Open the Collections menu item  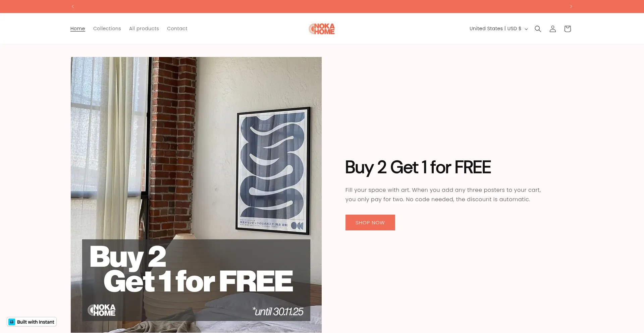107,29
